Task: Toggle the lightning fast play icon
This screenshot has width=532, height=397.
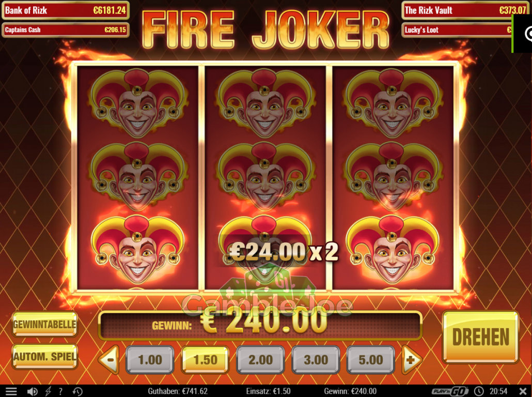Action: pyautogui.click(x=48, y=391)
